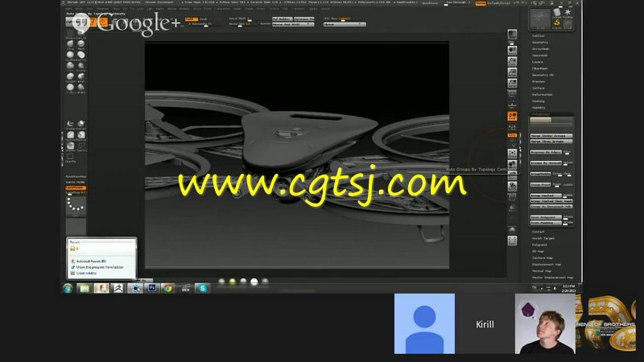Select the blue silhouette participant thumbnail

point(424,323)
